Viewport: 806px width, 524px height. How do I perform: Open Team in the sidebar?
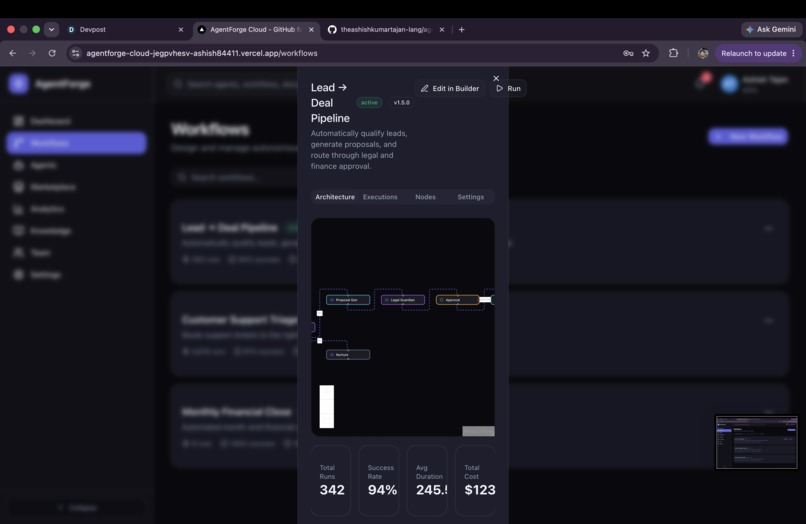coord(76,252)
